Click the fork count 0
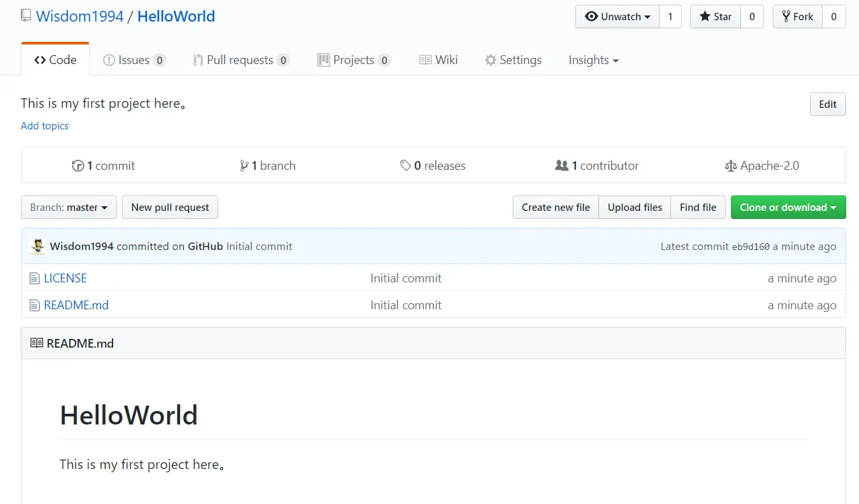 pyautogui.click(x=833, y=17)
